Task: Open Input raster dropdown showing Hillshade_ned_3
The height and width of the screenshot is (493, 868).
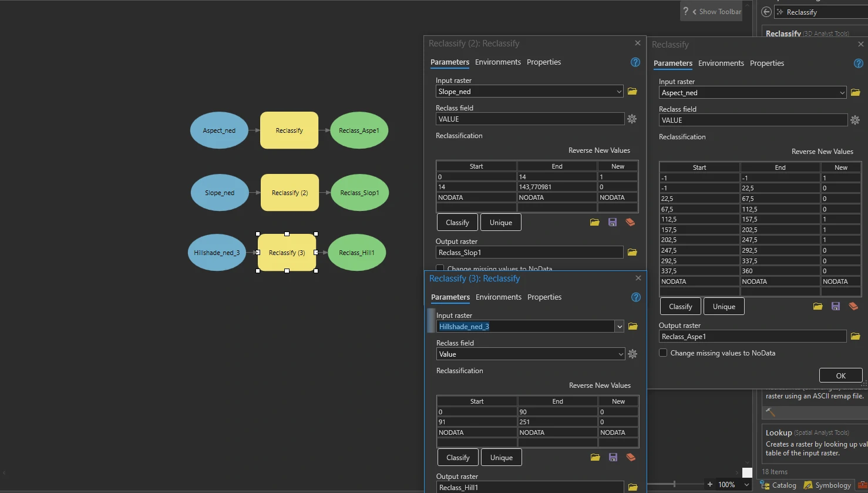Action: pyautogui.click(x=620, y=326)
